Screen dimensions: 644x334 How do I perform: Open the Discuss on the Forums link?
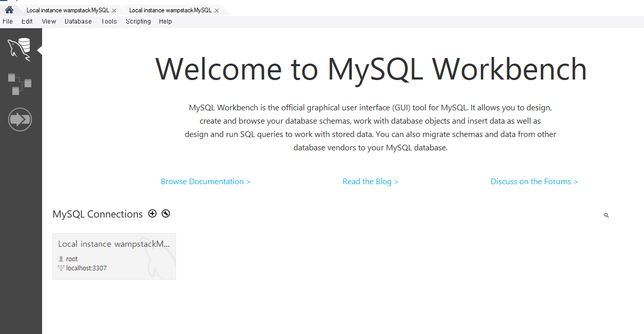tap(534, 181)
